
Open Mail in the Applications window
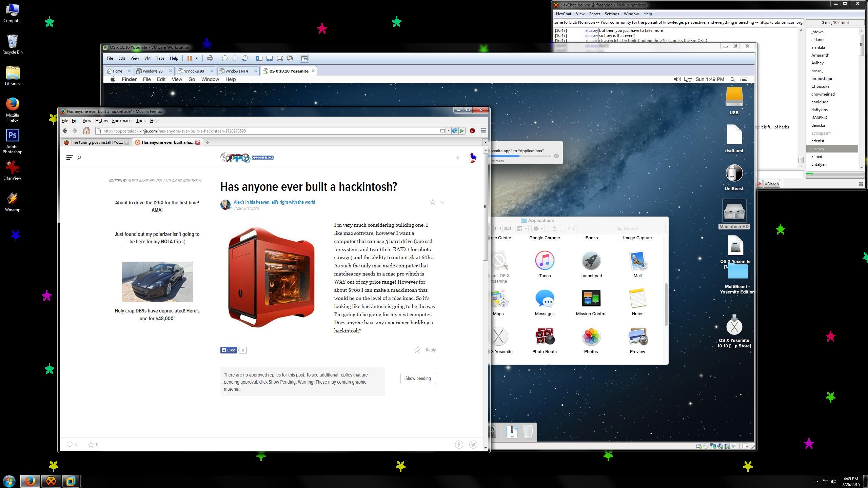[637, 264]
